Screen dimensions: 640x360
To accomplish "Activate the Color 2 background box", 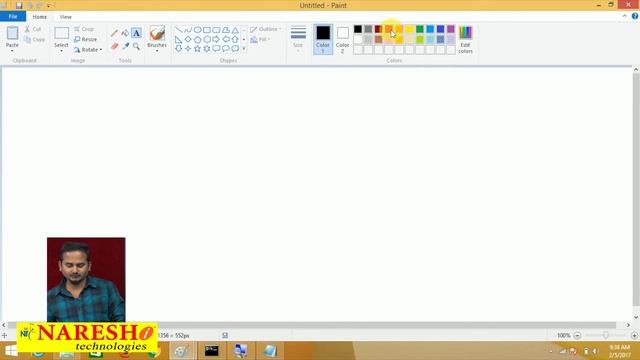I will [342, 39].
